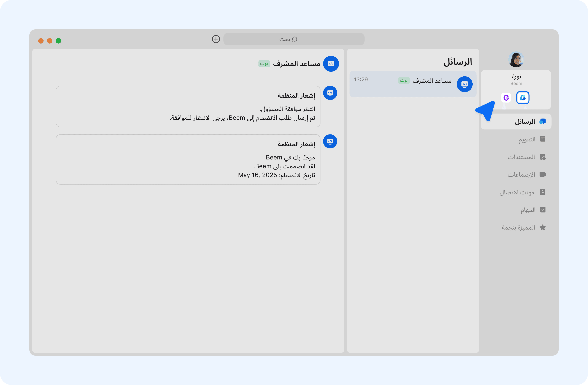Screen dimensions: 588x385
Task: Click the search field in title bar
Action: point(294,39)
